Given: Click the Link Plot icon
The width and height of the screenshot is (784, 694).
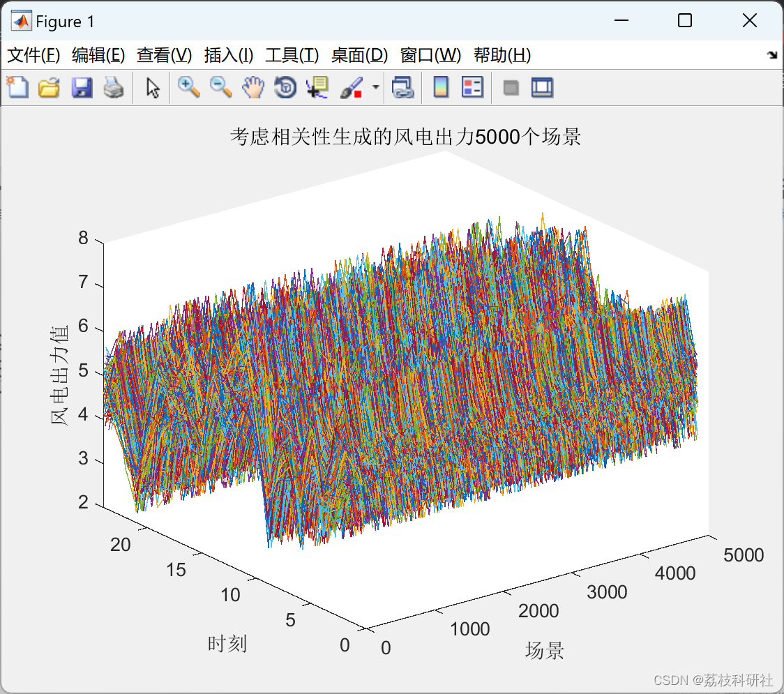Looking at the screenshot, I should point(403,87).
